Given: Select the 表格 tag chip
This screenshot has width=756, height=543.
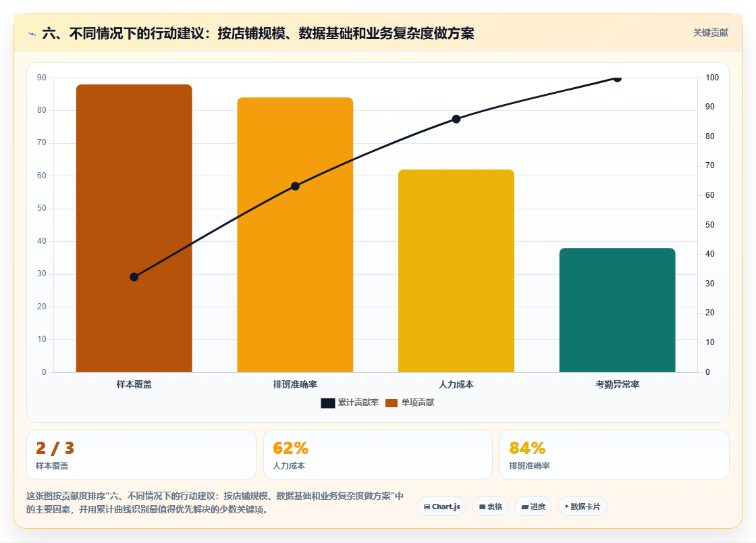Looking at the screenshot, I should (490, 507).
